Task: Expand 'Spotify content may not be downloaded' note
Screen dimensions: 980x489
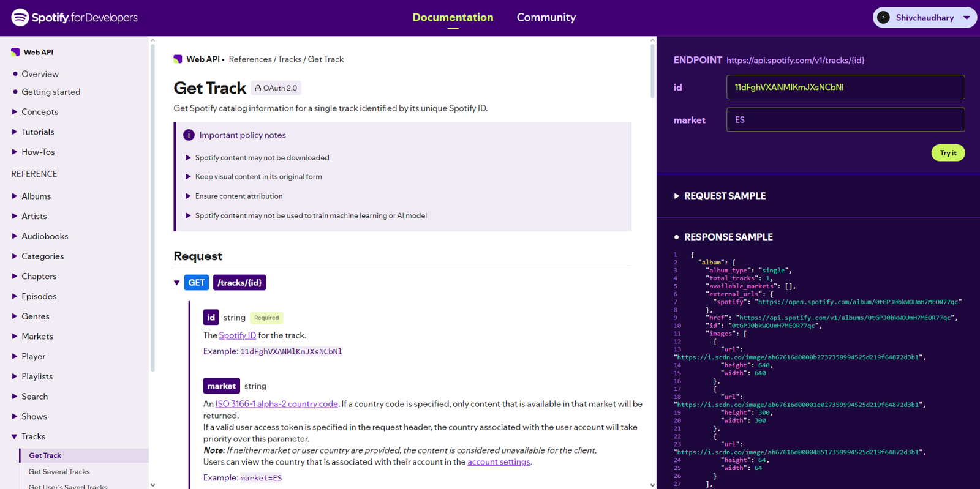Action: 257,158
